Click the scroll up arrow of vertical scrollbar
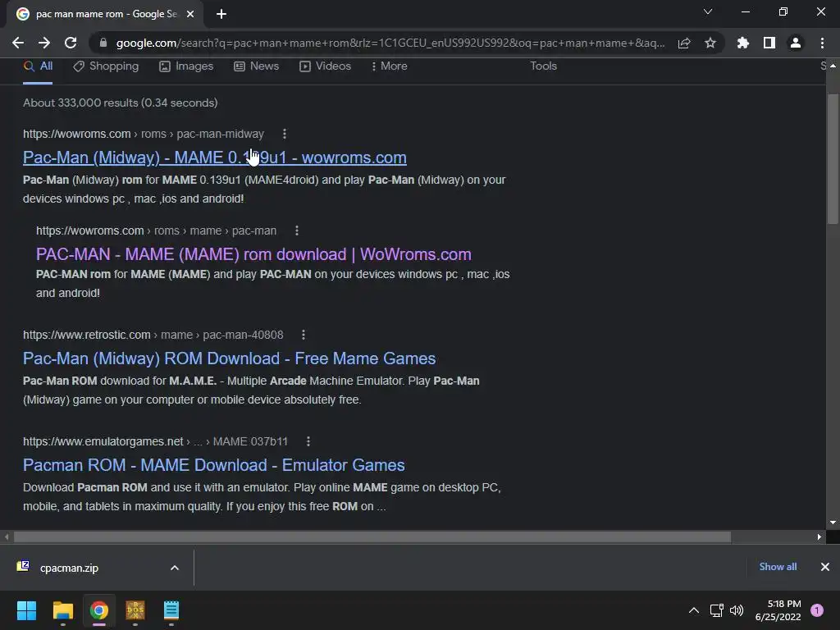 point(833,66)
